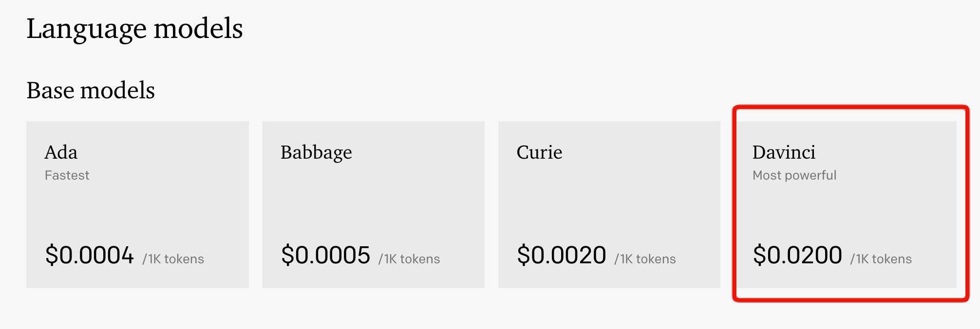Screen dimensions: 980x329
Task: Click the Language models heading
Action: (x=134, y=29)
